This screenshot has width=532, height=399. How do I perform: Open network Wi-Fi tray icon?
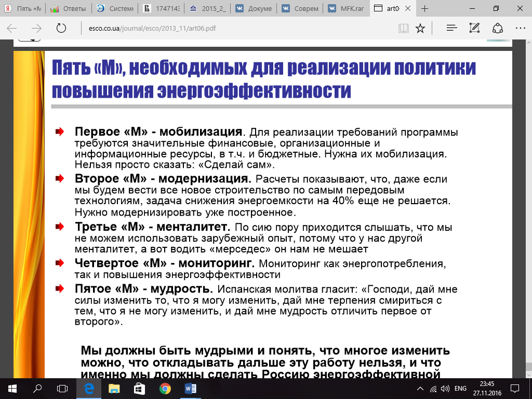click(433, 389)
